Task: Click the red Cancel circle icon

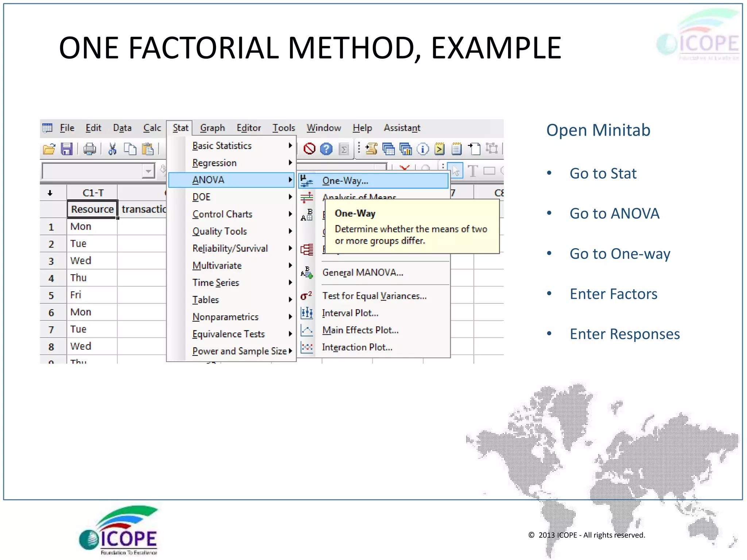Action: click(x=309, y=149)
